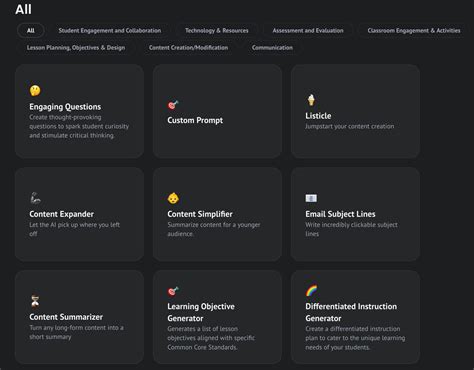Click the target icon on Learning Objective Generator

pyautogui.click(x=173, y=291)
